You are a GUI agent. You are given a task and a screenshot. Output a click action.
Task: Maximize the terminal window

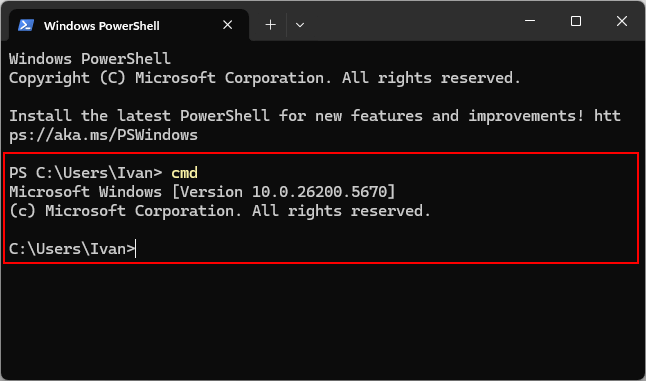pos(576,21)
